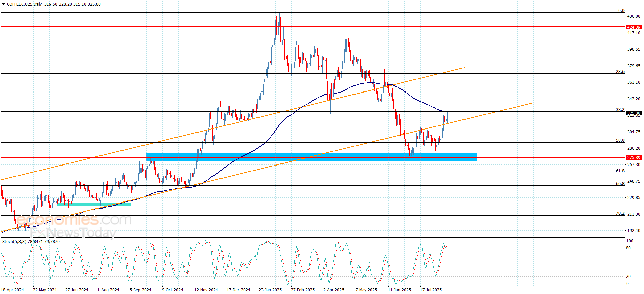Select the Fibonacci 50.0 level label

click(x=620, y=140)
